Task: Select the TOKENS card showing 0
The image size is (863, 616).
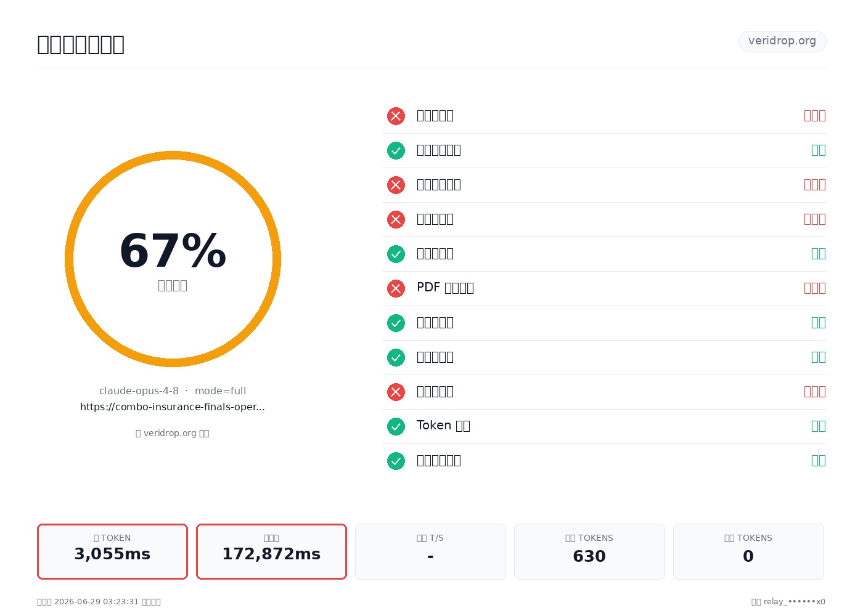Action: (748, 551)
